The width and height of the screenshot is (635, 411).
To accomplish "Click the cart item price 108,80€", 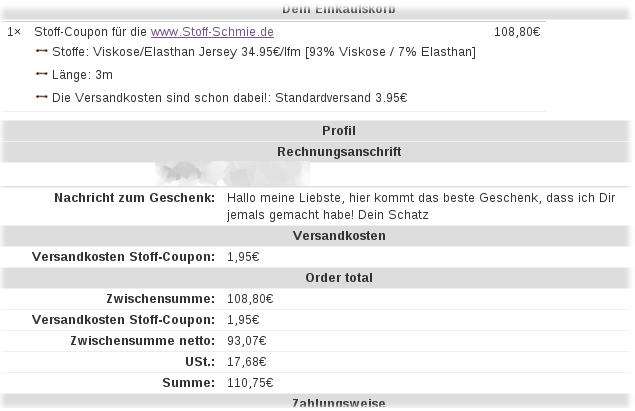I will point(517,32).
